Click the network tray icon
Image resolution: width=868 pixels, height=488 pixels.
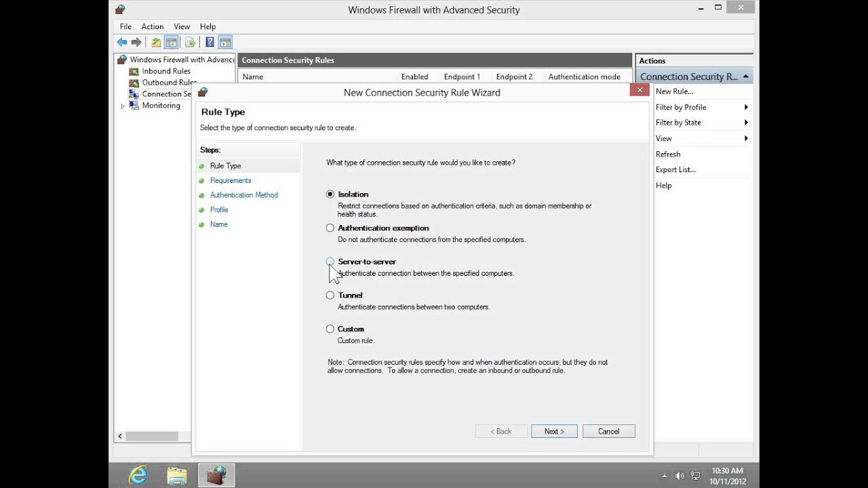[x=695, y=476]
